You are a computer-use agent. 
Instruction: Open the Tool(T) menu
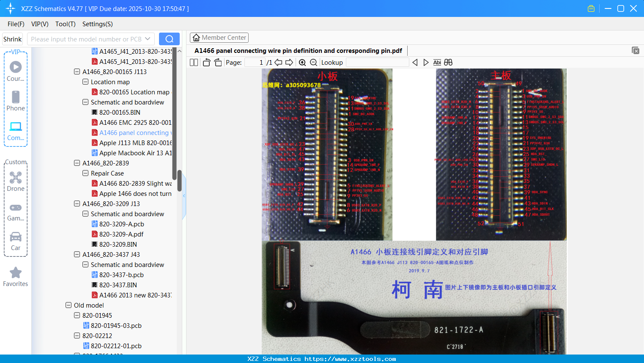[66, 24]
